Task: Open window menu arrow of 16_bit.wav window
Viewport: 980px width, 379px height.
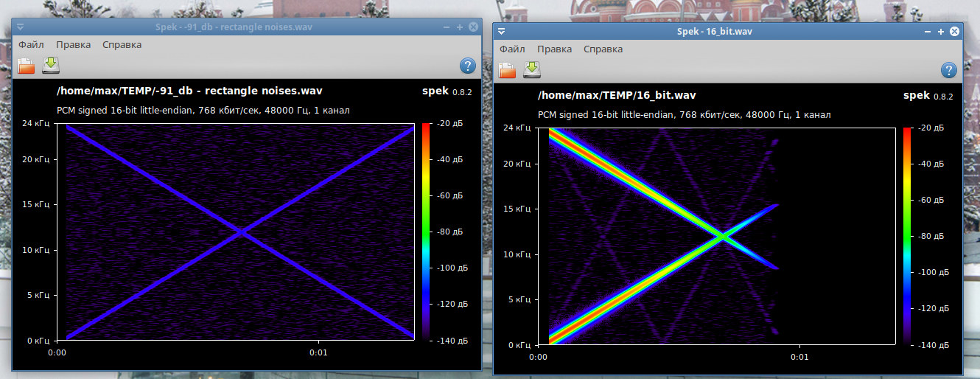Action: (x=501, y=32)
